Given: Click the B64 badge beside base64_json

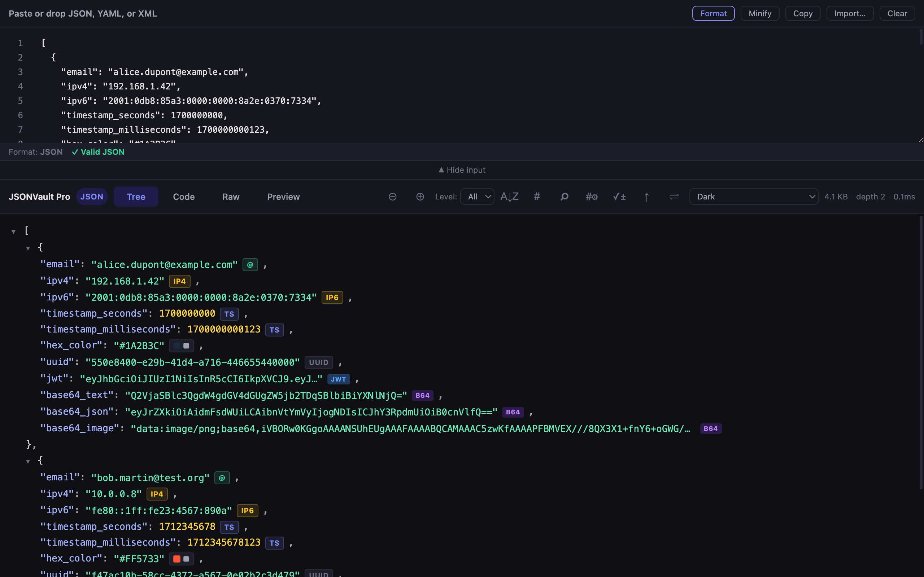Looking at the screenshot, I should point(513,412).
